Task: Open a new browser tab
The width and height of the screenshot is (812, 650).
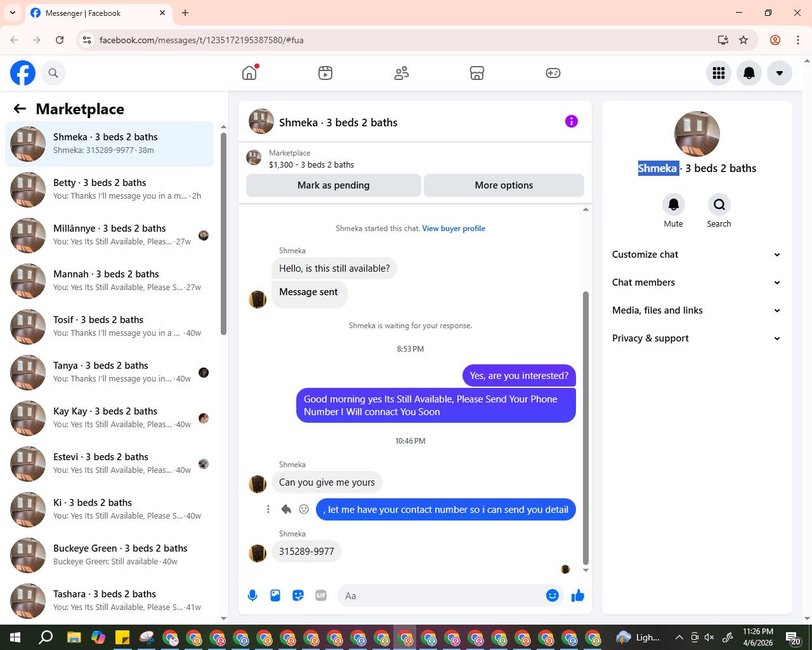Action: point(185,13)
